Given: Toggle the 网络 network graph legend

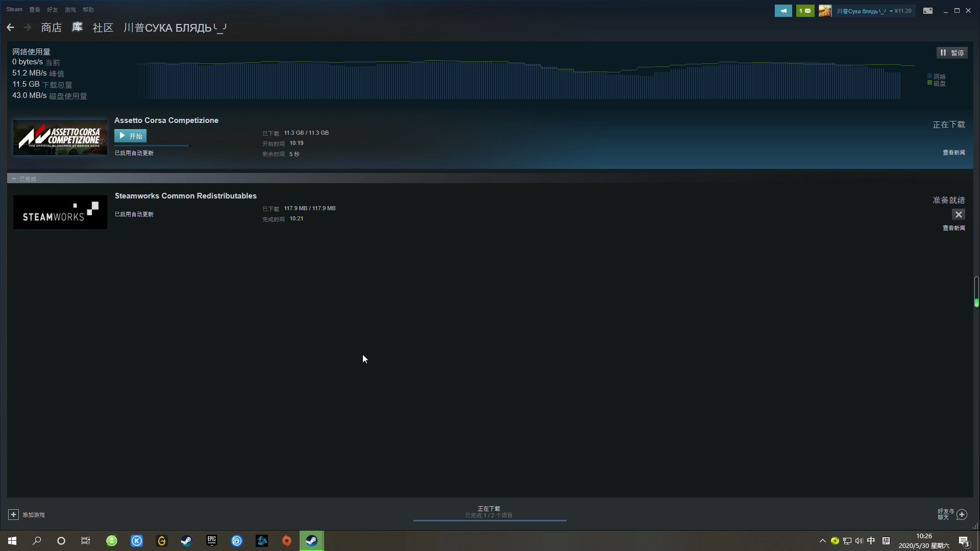Looking at the screenshot, I should [937, 77].
